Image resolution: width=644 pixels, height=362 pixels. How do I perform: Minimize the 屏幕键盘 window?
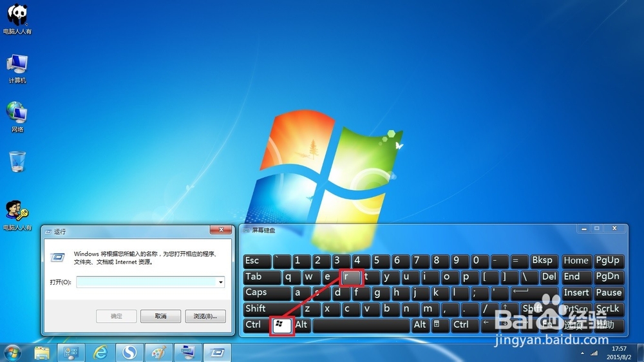tap(584, 229)
